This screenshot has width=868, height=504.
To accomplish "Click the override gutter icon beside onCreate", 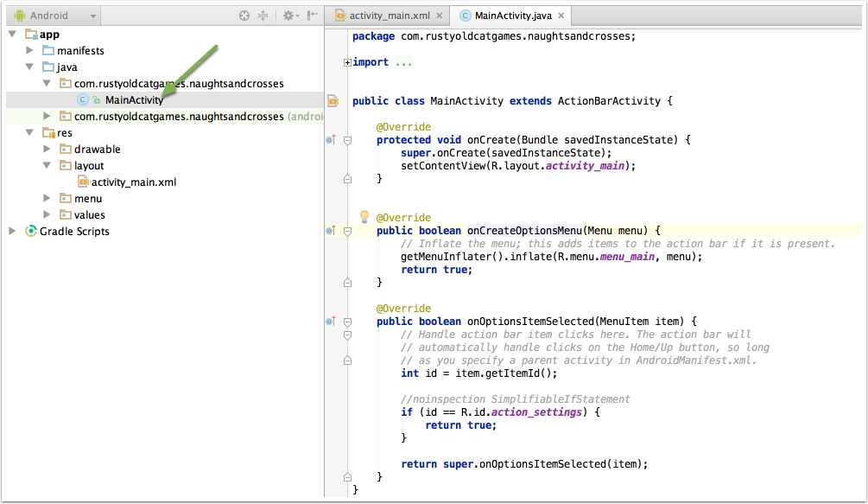I will 331,140.
